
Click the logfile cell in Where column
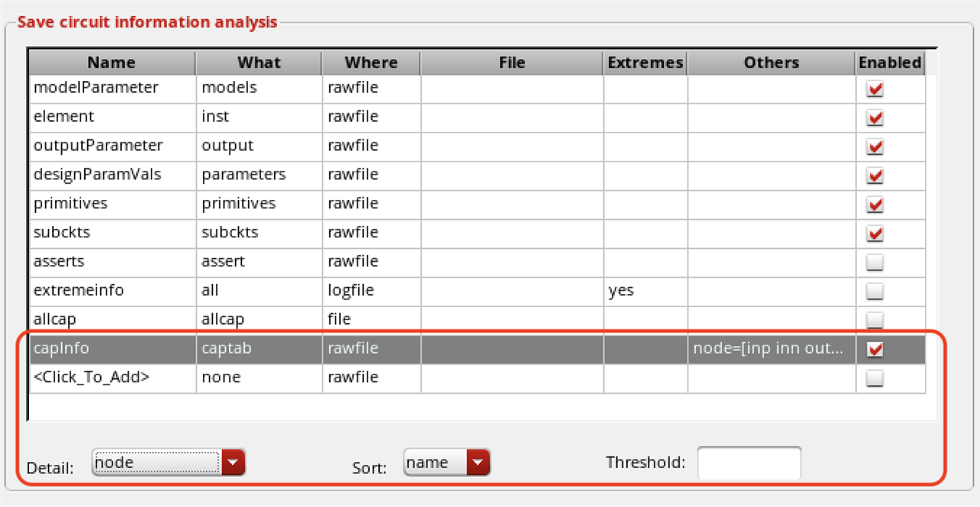pos(371,291)
